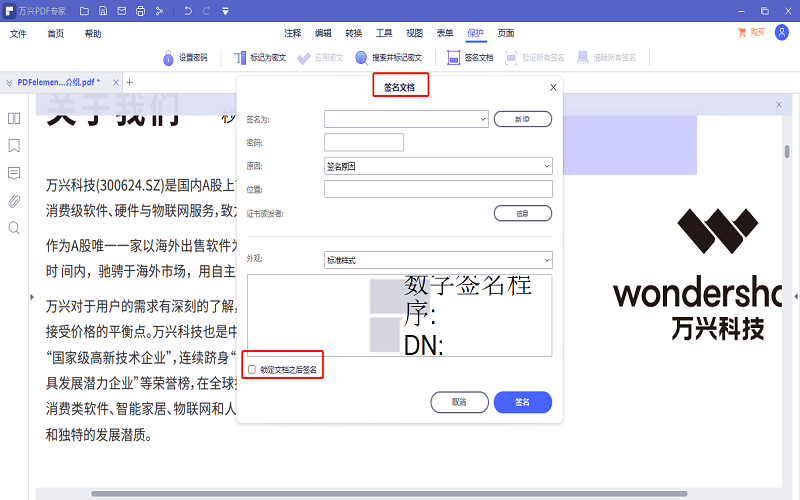Click the save icon in title bar
This screenshot has width=800, height=500.
tap(103, 11)
